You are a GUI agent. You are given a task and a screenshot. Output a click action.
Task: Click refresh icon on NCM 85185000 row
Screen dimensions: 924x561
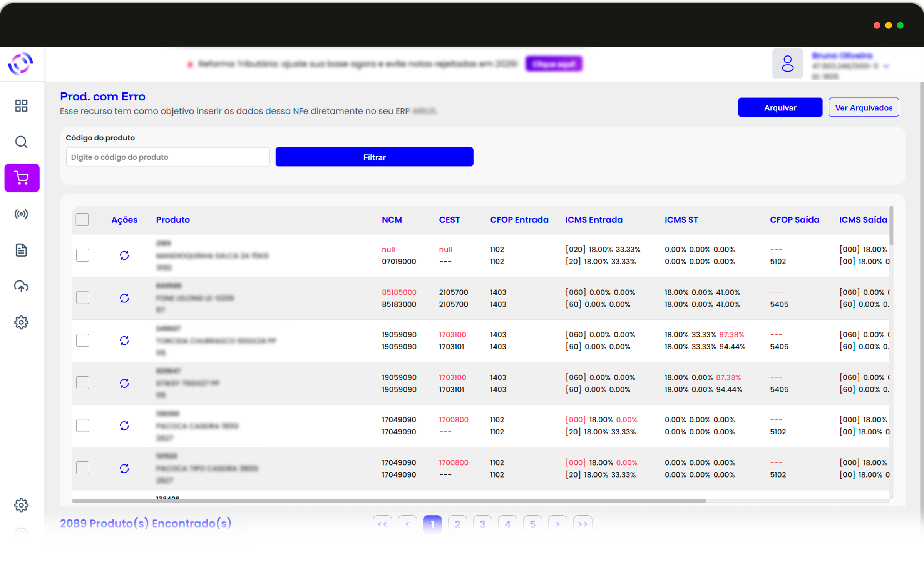124,298
